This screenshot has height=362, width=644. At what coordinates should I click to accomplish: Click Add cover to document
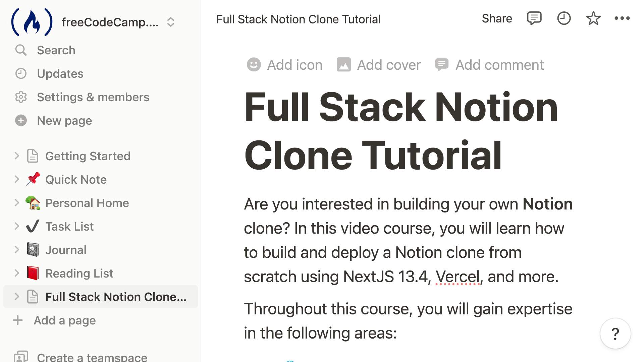coord(378,65)
